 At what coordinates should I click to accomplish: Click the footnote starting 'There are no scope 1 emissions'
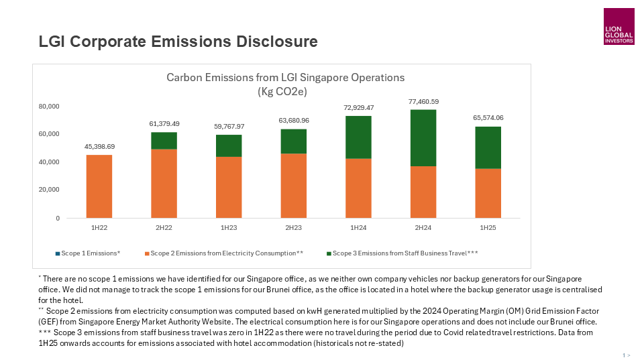tap(321, 290)
